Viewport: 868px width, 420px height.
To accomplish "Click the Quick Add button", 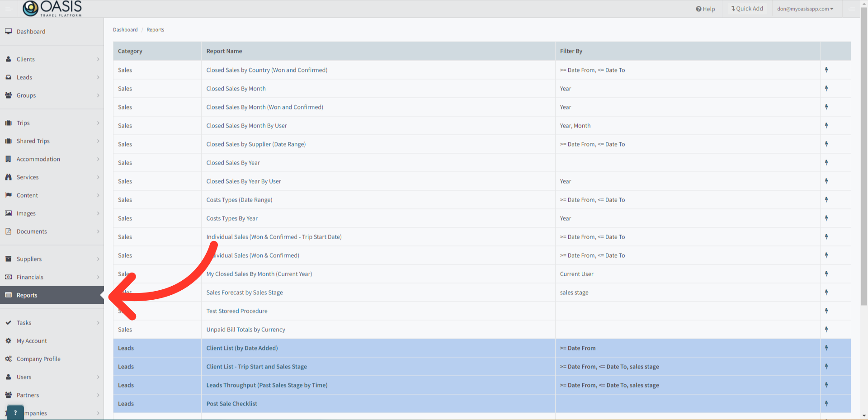I will tap(747, 9).
